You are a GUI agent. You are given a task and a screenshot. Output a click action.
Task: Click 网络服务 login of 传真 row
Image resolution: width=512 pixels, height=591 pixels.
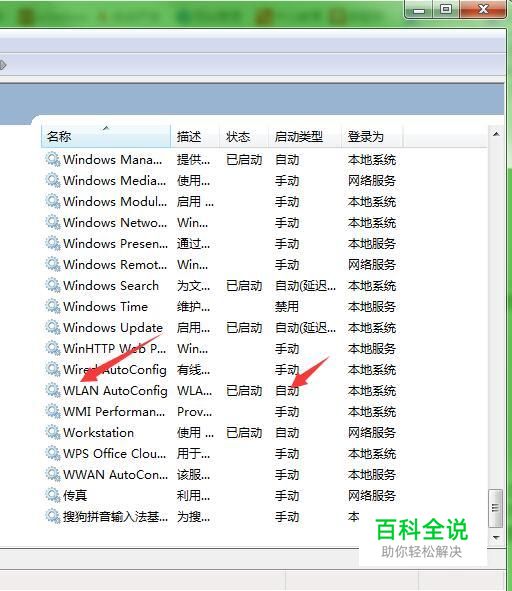(x=372, y=496)
